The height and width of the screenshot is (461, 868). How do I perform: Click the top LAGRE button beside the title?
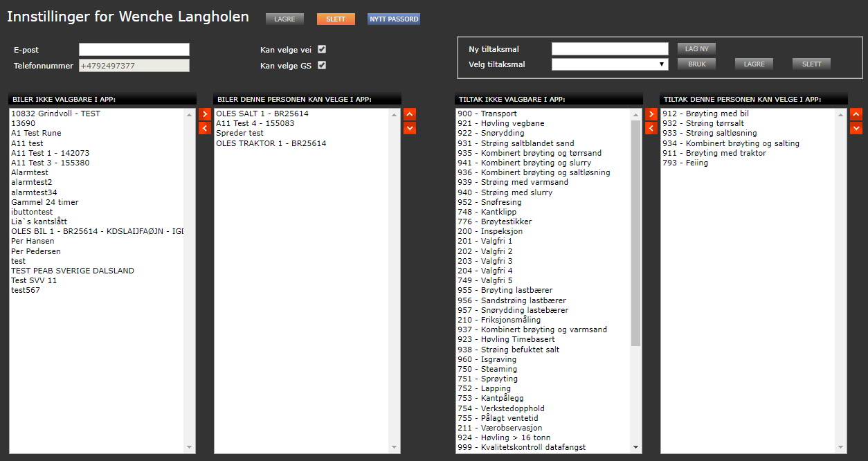[x=284, y=19]
